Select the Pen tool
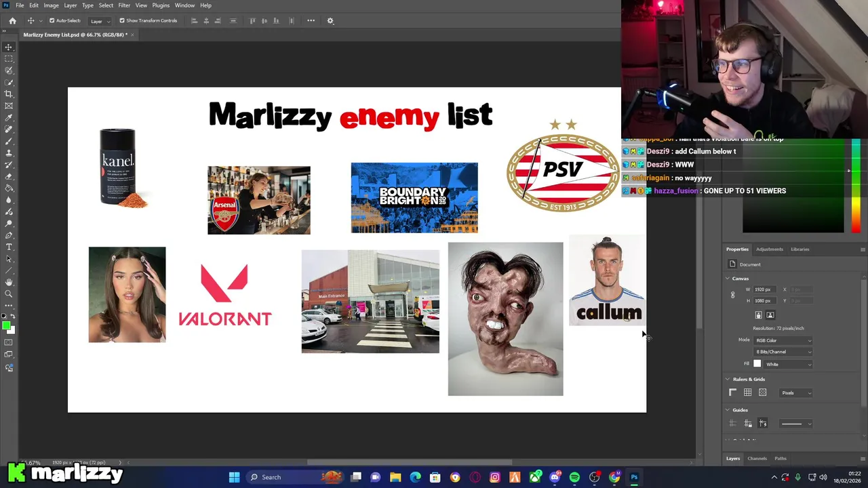The height and width of the screenshot is (488, 868). point(9,235)
